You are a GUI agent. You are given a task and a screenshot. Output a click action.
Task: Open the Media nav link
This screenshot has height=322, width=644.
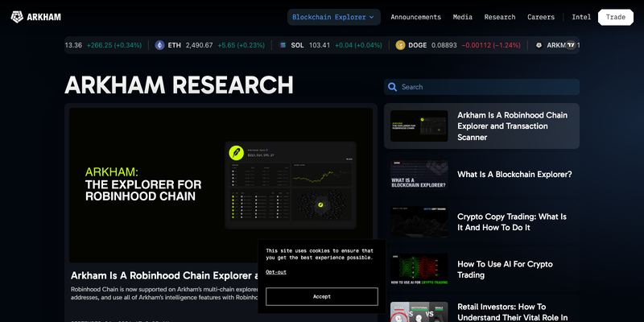(462, 17)
